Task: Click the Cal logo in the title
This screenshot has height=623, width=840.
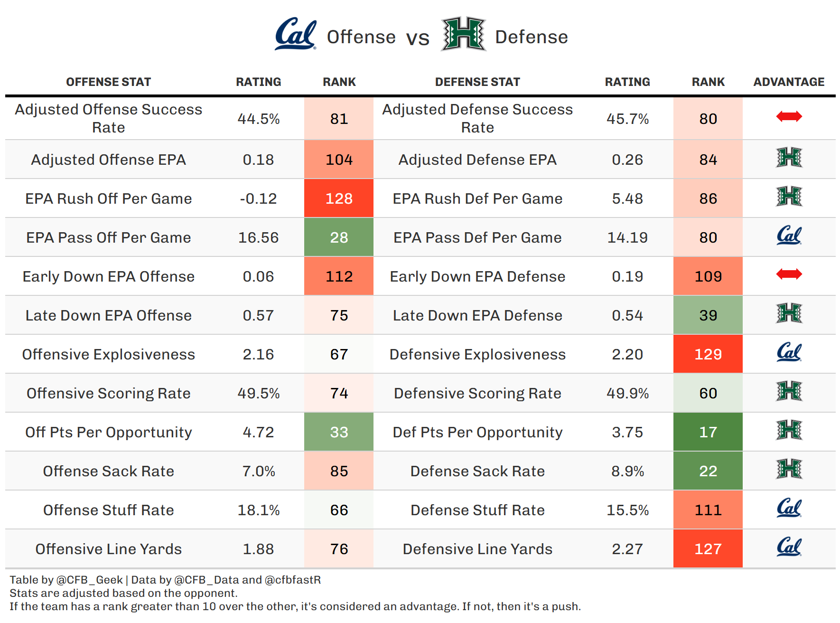Action: click(295, 34)
